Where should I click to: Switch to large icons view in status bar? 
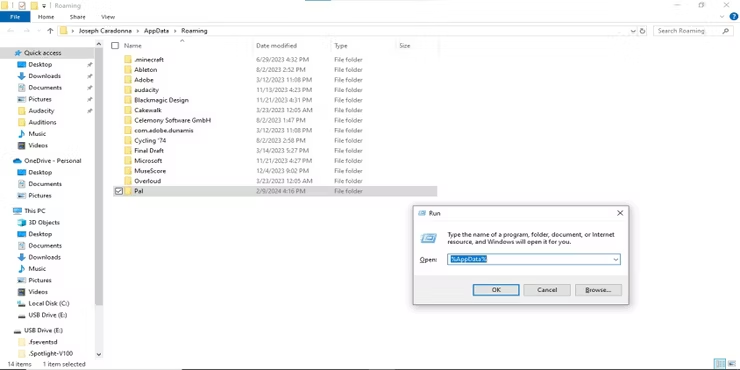point(731,363)
